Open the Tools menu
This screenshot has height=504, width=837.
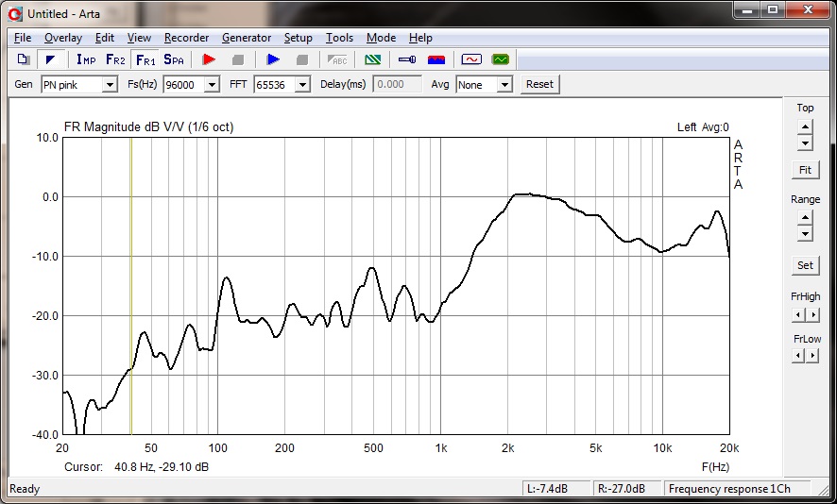click(x=339, y=38)
